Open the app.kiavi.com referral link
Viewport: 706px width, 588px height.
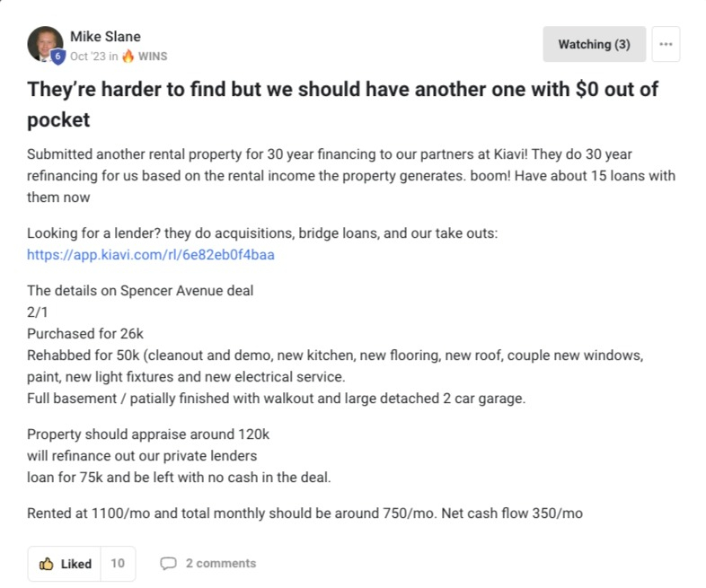[151, 255]
